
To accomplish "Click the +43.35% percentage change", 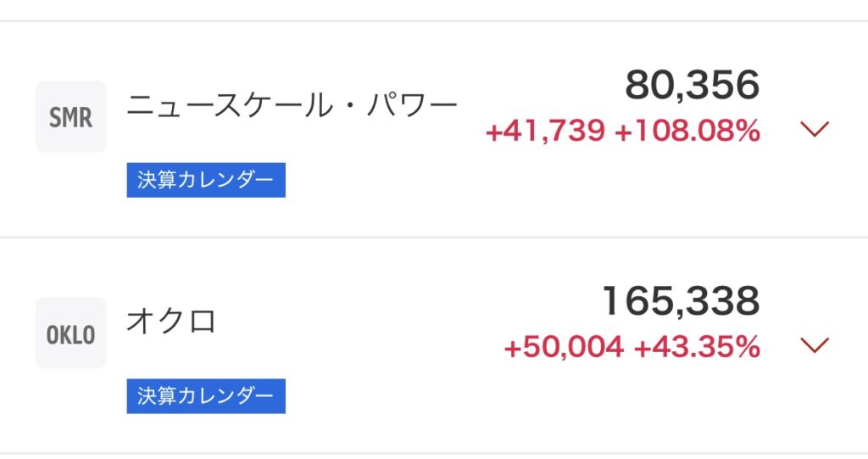I will (697, 348).
